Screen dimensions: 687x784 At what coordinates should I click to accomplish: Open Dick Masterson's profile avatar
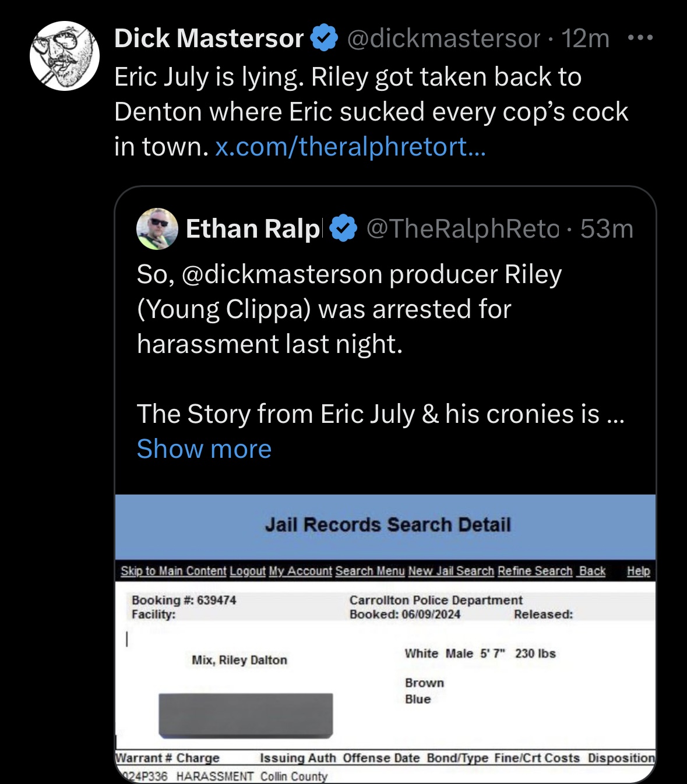(x=65, y=56)
